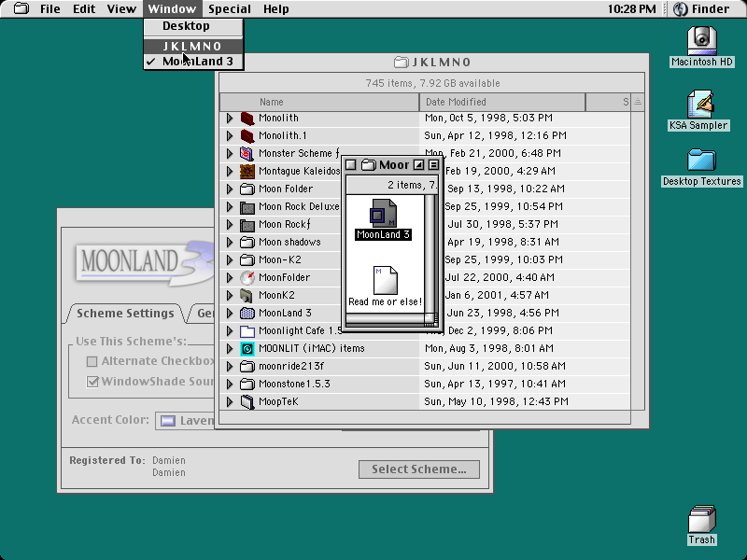Click the Sun, May 10, 1998 date cell
The image size is (747, 560).
pyautogui.click(x=496, y=402)
